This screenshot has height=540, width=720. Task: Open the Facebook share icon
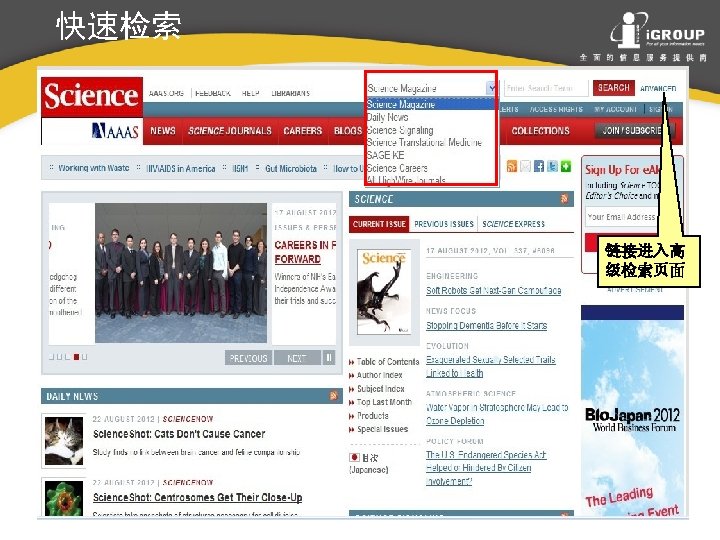tap(539, 166)
